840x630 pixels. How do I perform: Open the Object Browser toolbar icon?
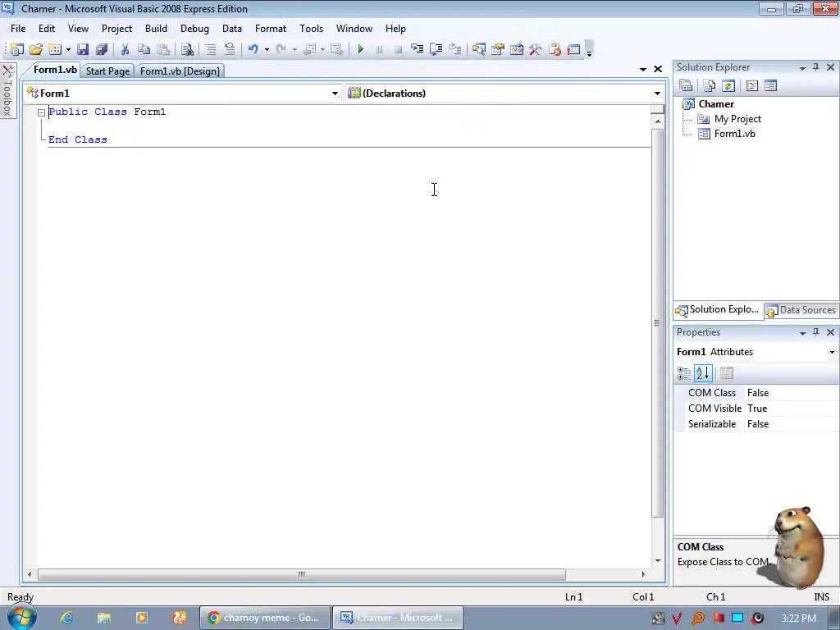pyautogui.click(x=517, y=49)
